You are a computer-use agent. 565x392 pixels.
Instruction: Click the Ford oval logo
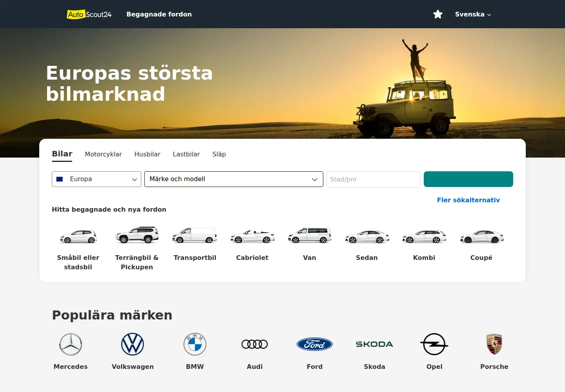(315, 344)
